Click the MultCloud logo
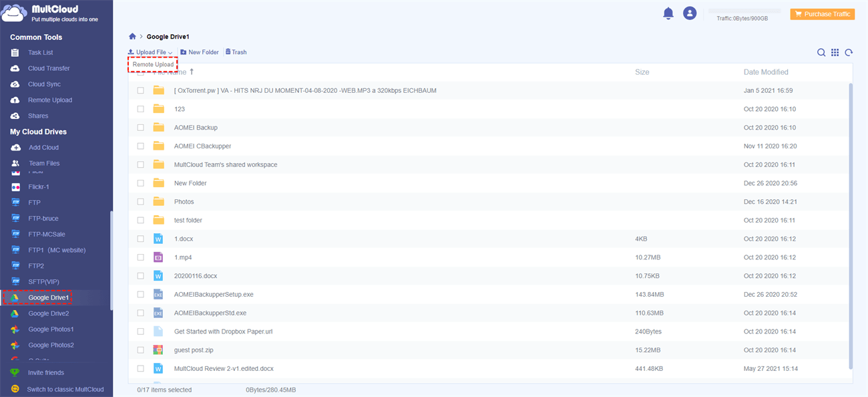Screen dimensions: 868x397 tap(51, 13)
